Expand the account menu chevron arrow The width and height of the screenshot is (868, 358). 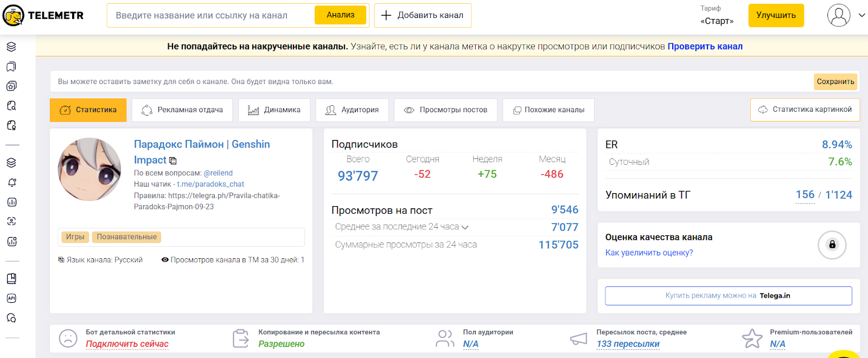coord(861,15)
